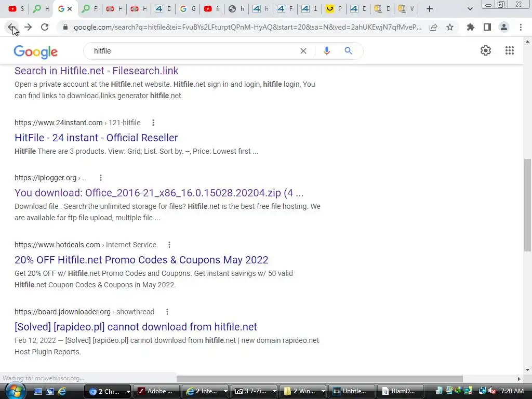
Task: Open options for the 24instant.com result
Action: click(x=153, y=123)
